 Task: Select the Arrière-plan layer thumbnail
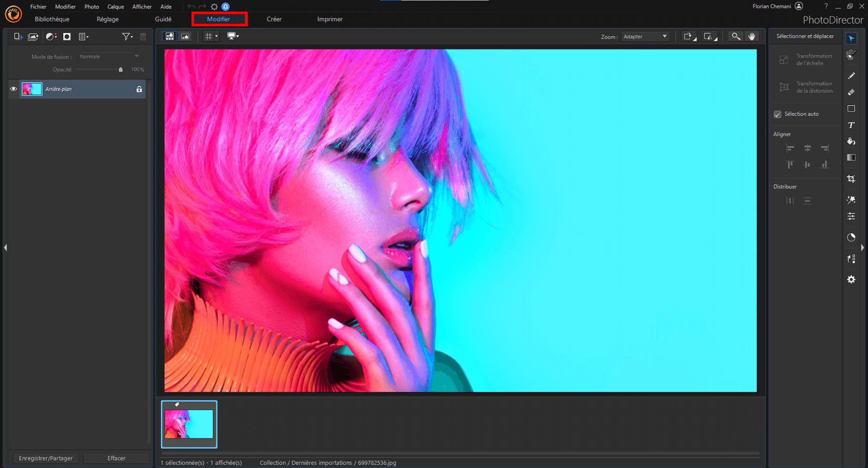click(32, 89)
